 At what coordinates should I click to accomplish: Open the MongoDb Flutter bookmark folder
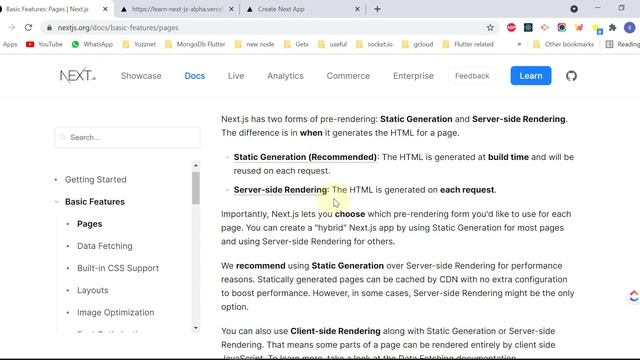pyautogui.click(x=195, y=44)
